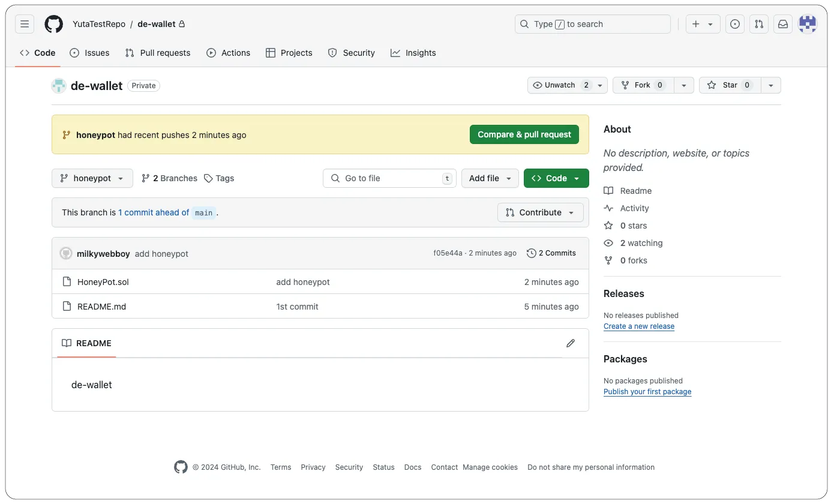The width and height of the screenshot is (831, 504).
Task: Click Manage cookies in the footer
Action: (490, 467)
